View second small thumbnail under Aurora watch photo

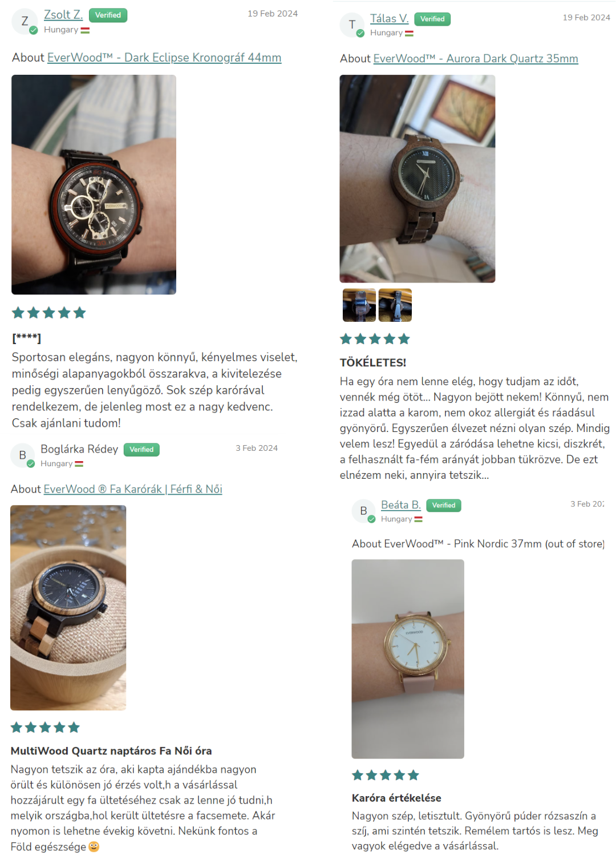tap(395, 305)
